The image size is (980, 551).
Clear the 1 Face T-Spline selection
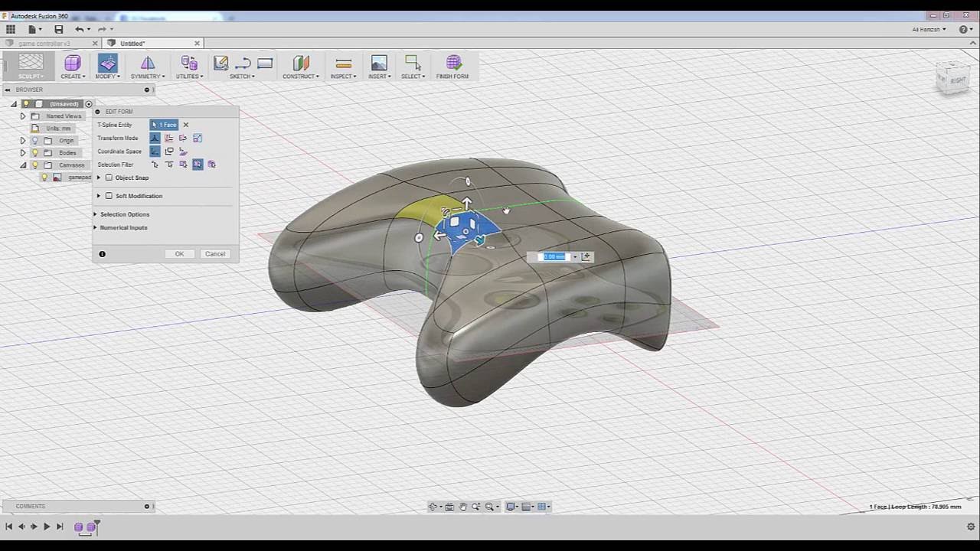coord(185,125)
